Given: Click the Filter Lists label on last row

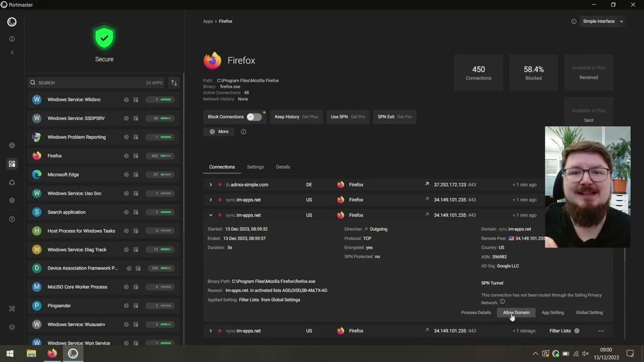Looking at the screenshot, I should coord(560,331).
